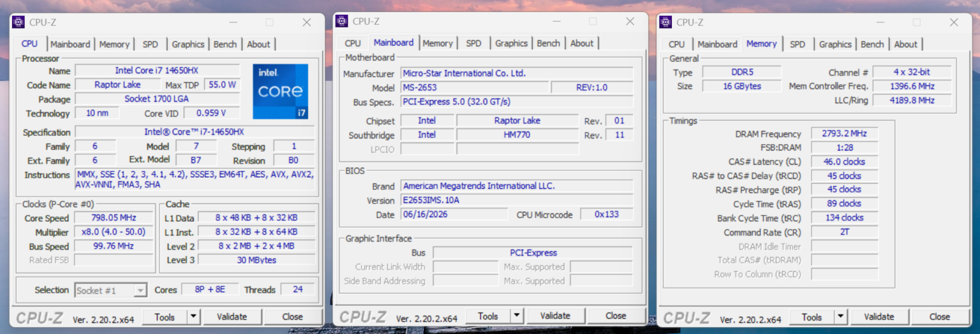
Task: Click the Multiplier value x8.0 (4.0 - 50.0)
Action: point(114,232)
